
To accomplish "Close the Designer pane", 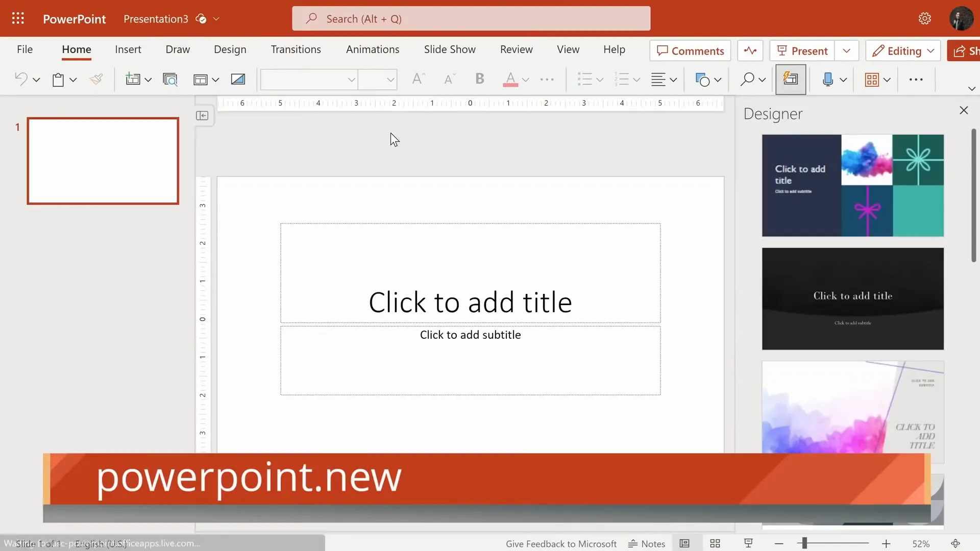I will click(964, 110).
